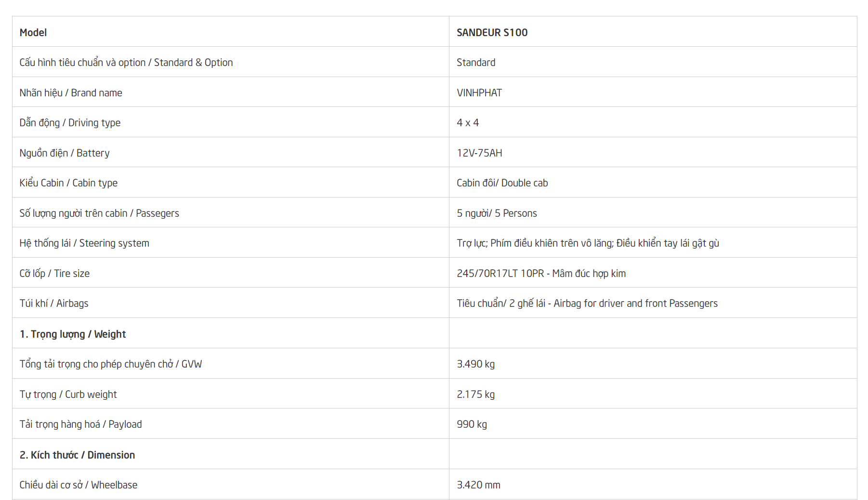Select the "Double cab" value text

pos(524,183)
